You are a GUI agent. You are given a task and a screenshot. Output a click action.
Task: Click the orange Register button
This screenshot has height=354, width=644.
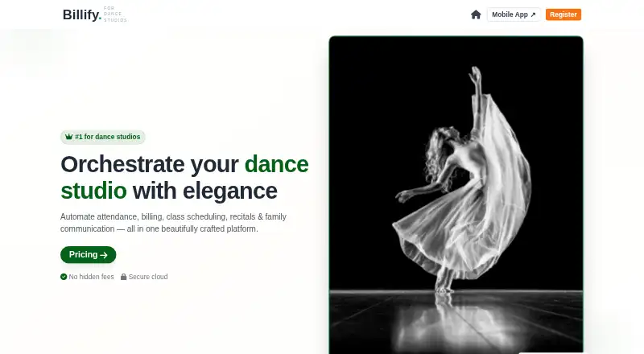point(563,14)
